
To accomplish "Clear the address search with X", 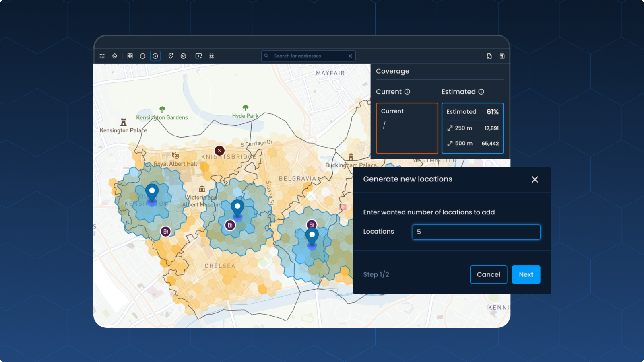I will 350,56.
